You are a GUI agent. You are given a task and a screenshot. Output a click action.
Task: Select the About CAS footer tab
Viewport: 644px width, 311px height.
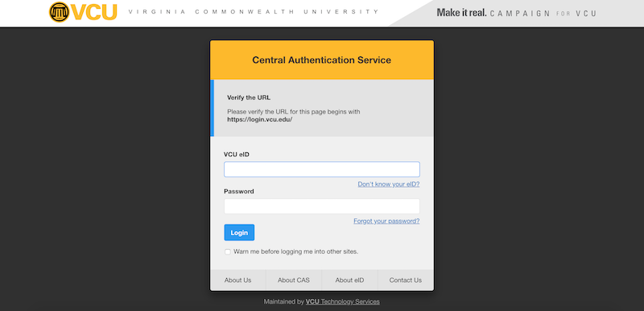[294, 280]
